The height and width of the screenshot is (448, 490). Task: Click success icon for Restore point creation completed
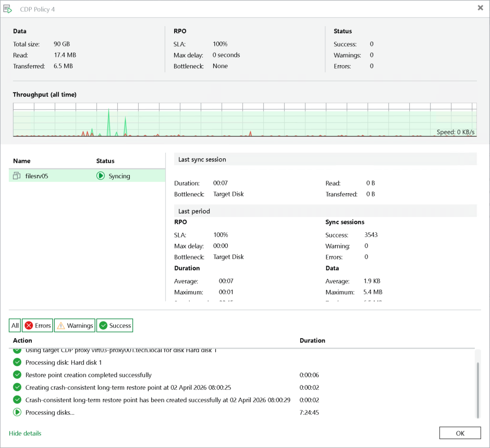coord(17,375)
